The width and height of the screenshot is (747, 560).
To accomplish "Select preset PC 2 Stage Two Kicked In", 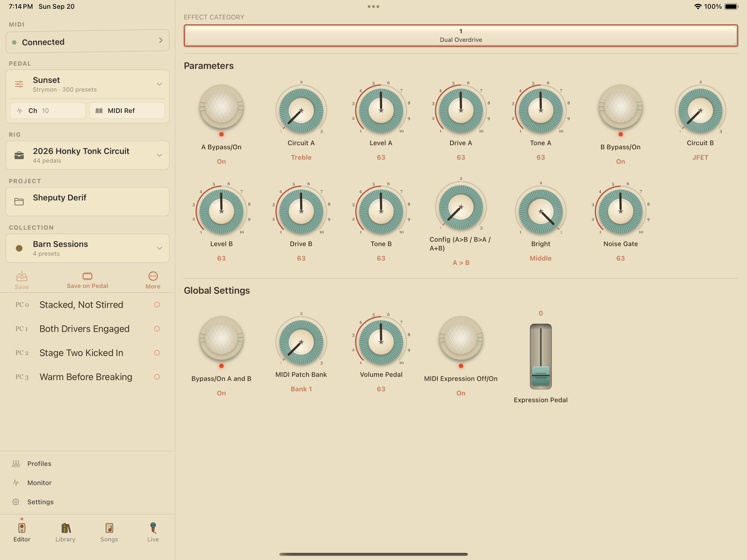I will pyautogui.click(x=87, y=353).
